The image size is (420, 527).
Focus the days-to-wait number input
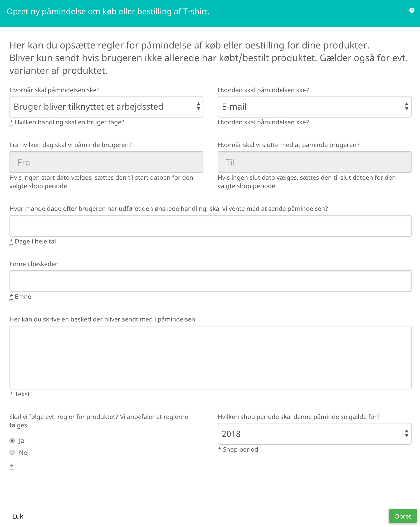pos(210,226)
